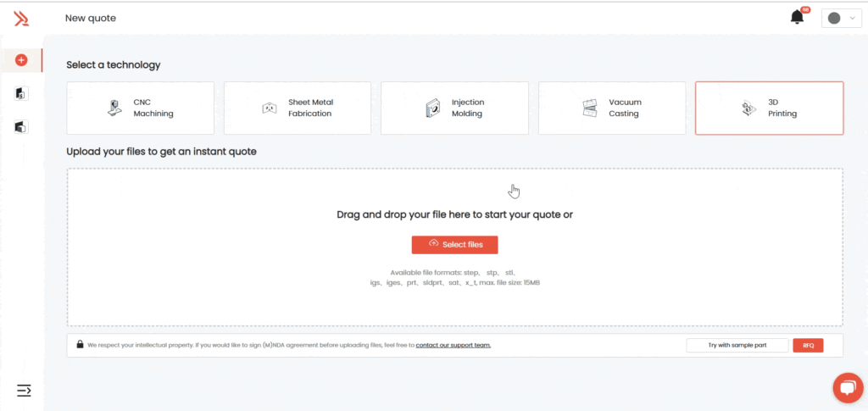Viewport: 868px width, 411px height.
Task: Click the company logo in top-left corner
Action: pos(21,18)
